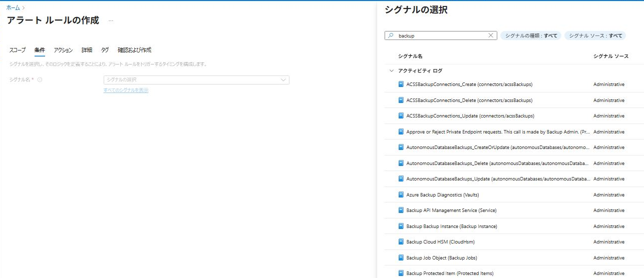
Task: Click into the backup search field
Action: pyautogui.click(x=441, y=35)
